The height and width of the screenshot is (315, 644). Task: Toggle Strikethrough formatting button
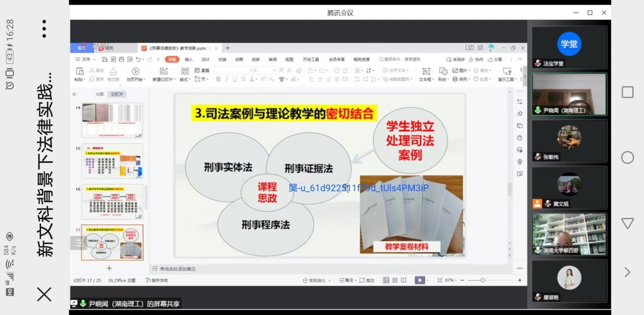(243, 79)
